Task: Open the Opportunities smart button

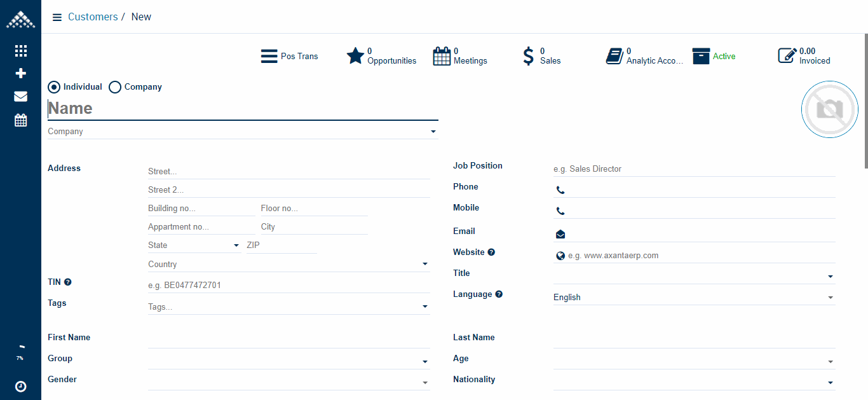Action: 381,56
